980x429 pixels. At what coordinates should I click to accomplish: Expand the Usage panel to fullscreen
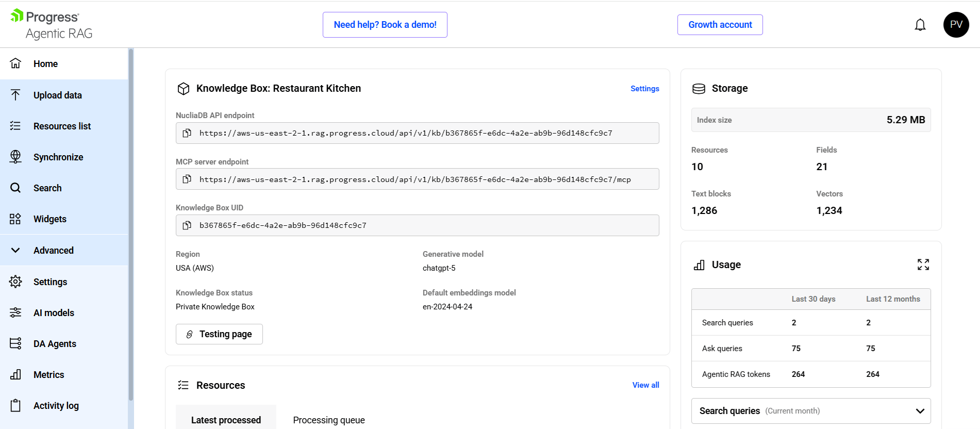coord(923,265)
